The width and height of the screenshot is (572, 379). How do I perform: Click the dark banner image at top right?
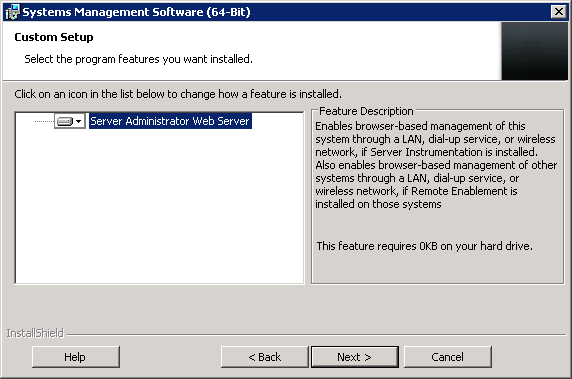point(534,51)
